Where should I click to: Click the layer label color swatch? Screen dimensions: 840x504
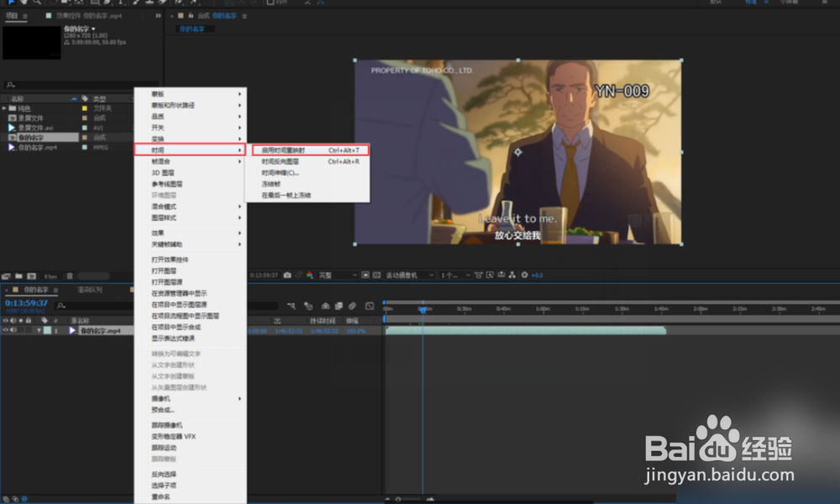pyautogui.click(x=47, y=330)
